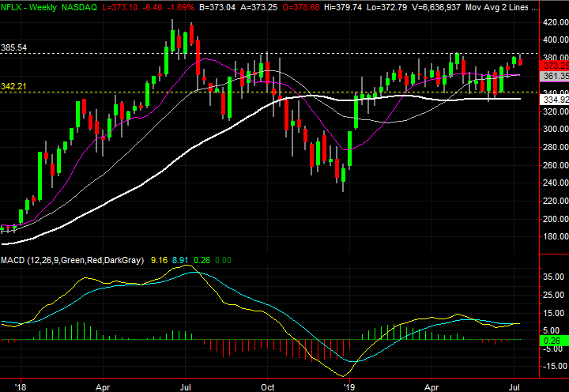569x392 pixels.
Task: Click the MACD (12,26,9,Green,Red,DarkGray) indicator label
Action: [73, 260]
